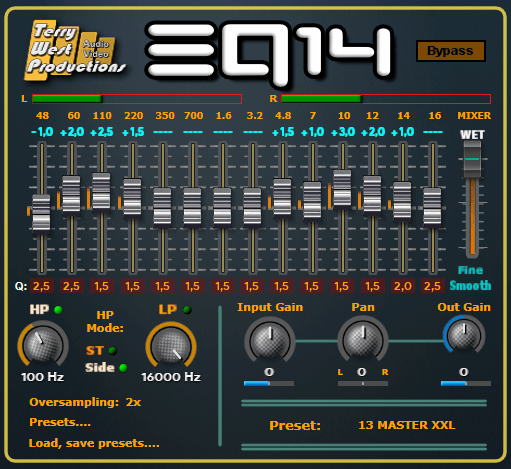This screenshot has width=511, height=469.
Task: Click the 700 Hz band slider handle
Action: pyautogui.click(x=192, y=208)
